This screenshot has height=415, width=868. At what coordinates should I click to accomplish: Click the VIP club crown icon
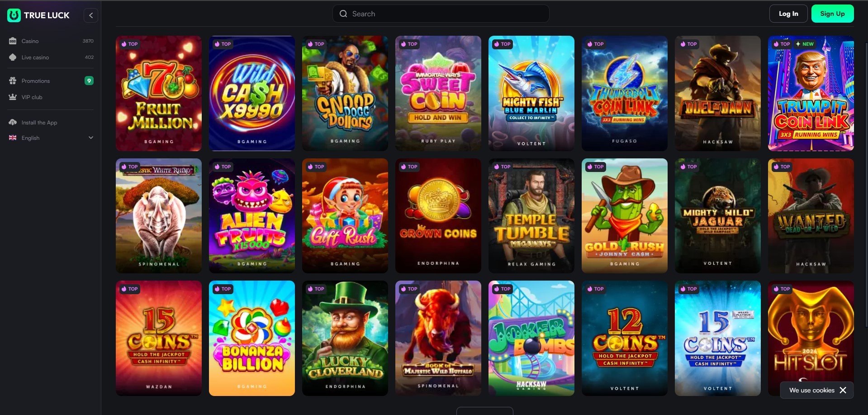tap(13, 97)
